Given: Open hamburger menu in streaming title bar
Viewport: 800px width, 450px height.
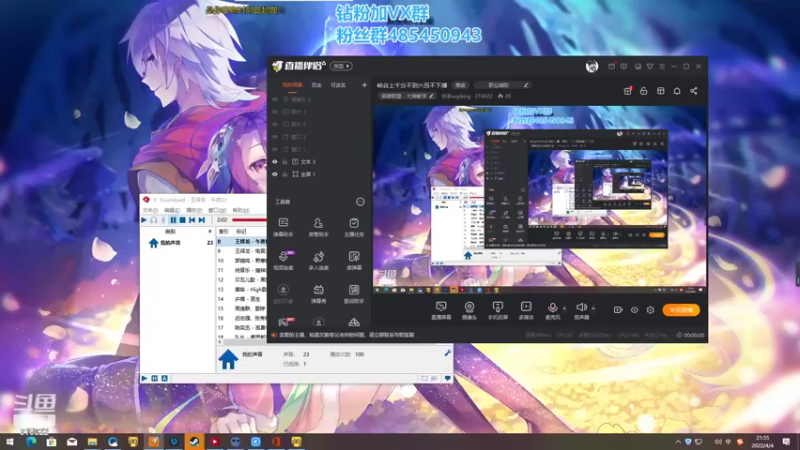Looking at the screenshot, I should [x=662, y=66].
